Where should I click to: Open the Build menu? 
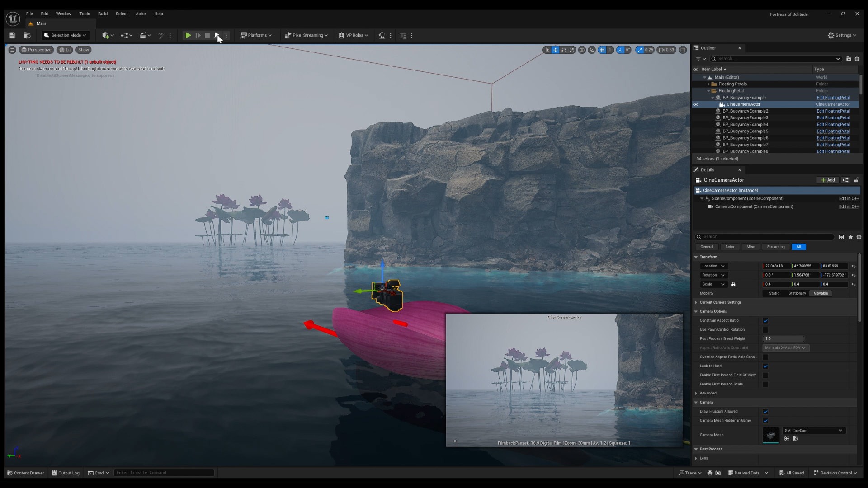pos(103,14)
